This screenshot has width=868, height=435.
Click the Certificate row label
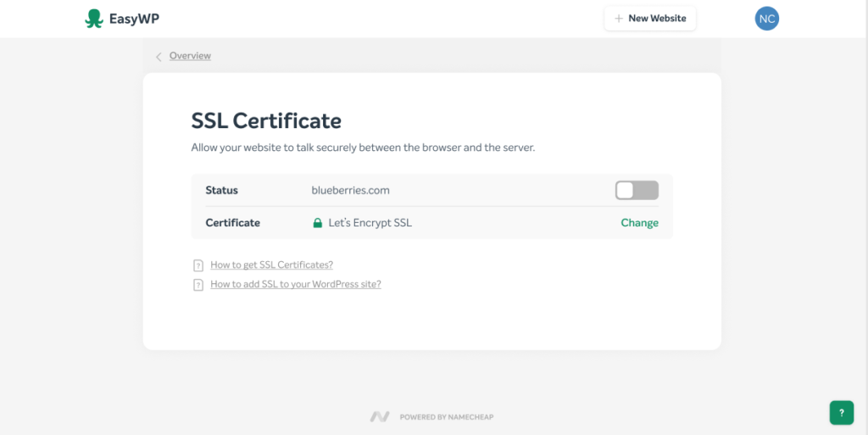pos(232,222)
